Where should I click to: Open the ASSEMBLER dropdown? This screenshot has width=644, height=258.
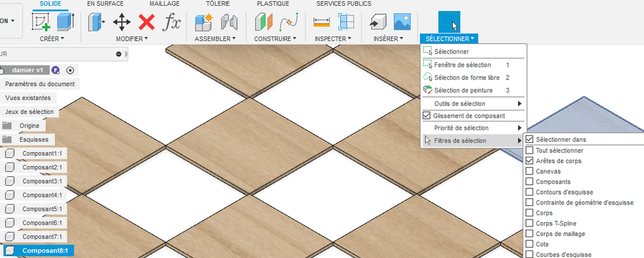(215, 38)
